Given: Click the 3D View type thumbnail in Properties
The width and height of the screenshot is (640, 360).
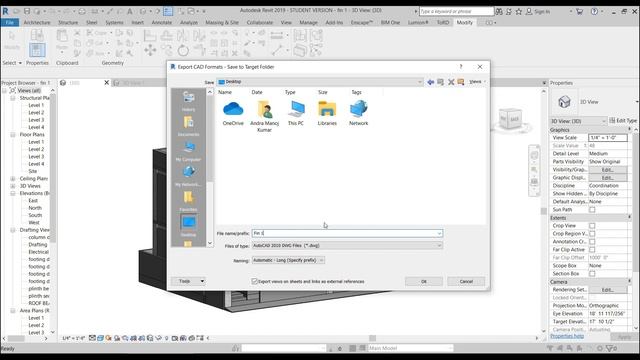Looking at the screenshot, I should (x=564, y=102).
